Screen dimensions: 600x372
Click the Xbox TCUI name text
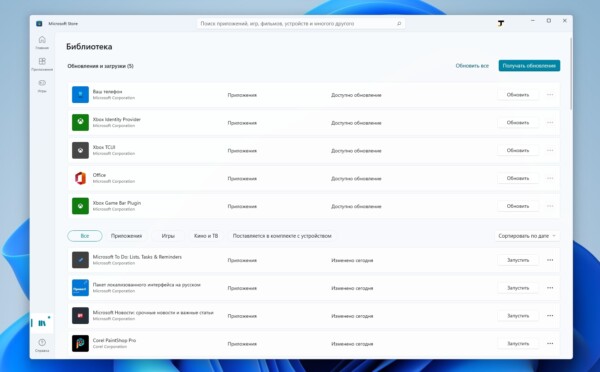[104, 147]
